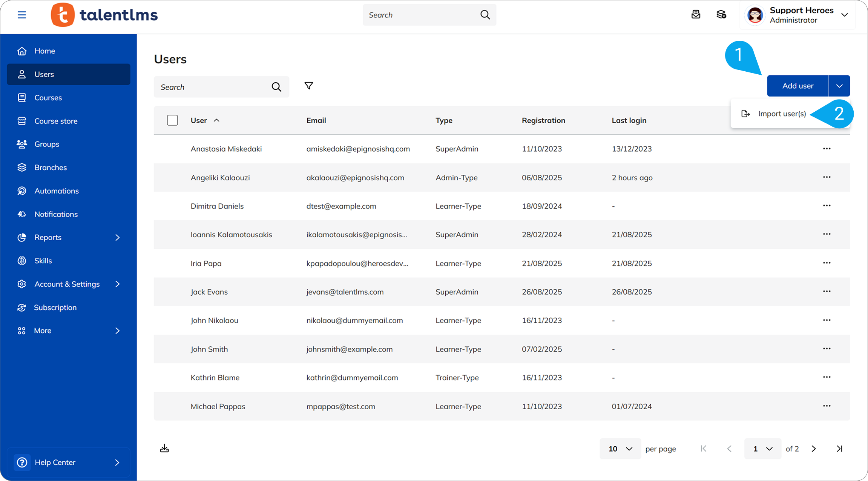Screen dimensions: 868x481
Task: Open the messages inbox icon
Action: [696, 15]
